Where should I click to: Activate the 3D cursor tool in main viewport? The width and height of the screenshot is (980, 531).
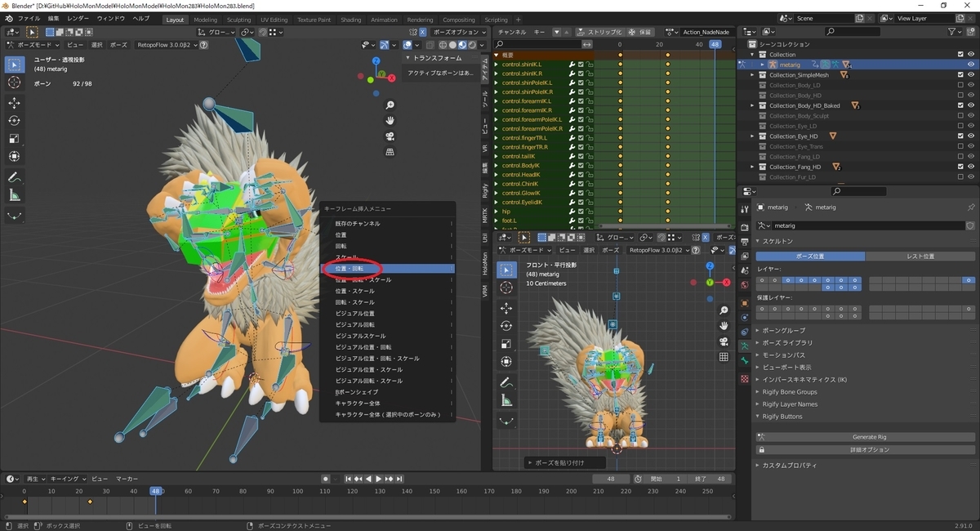pyautogui.click(x=15, y=83)
